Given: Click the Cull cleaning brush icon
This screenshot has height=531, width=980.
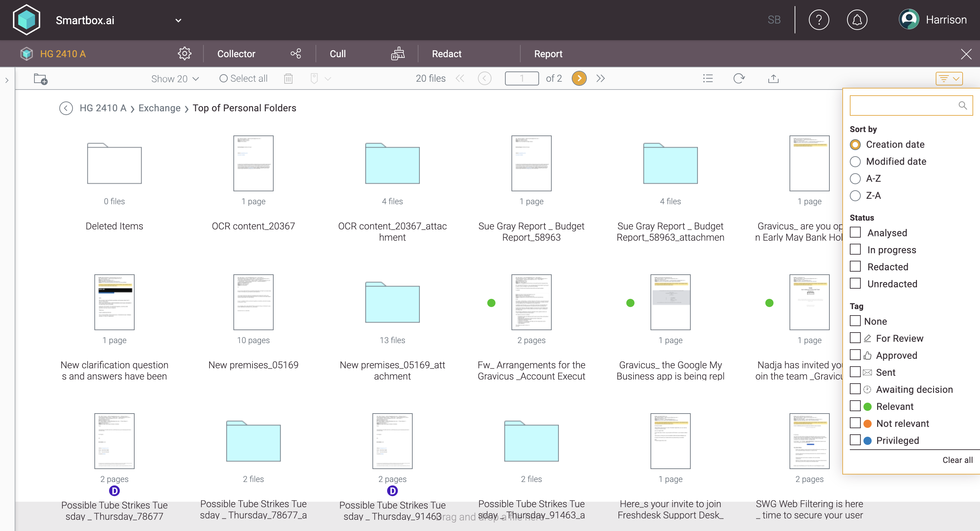Looking at the screenshot, I should point(398,53).
